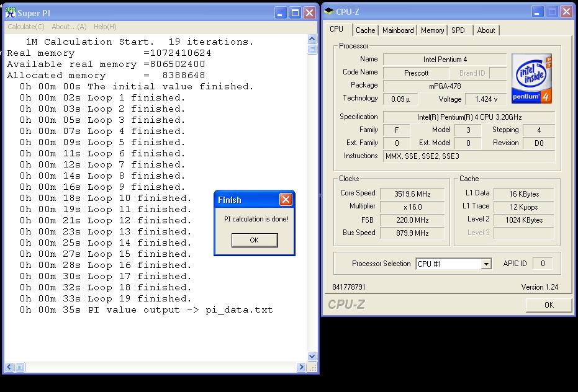Open the Calculate(C) menu in Super PI
Image resolution: width=578 pixels, height=392 pixels.
[x=26, y=27]
